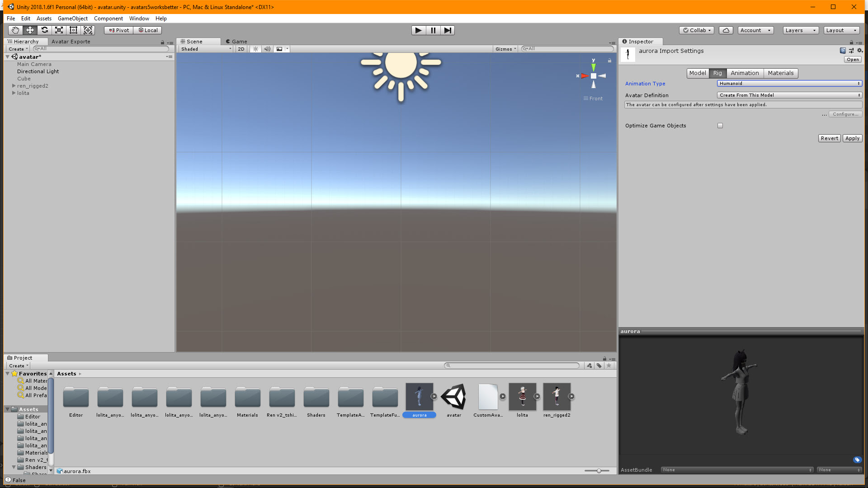This screenshot has width=868, height=488.
Task: Click the Play button
Action: pyautogui.click(x=419, y=30)
